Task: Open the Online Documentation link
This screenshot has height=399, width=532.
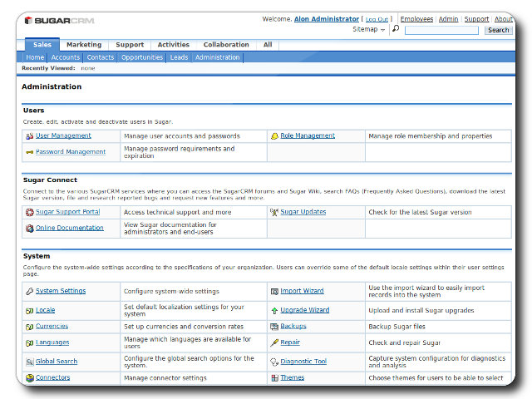Action: [70, 228]
